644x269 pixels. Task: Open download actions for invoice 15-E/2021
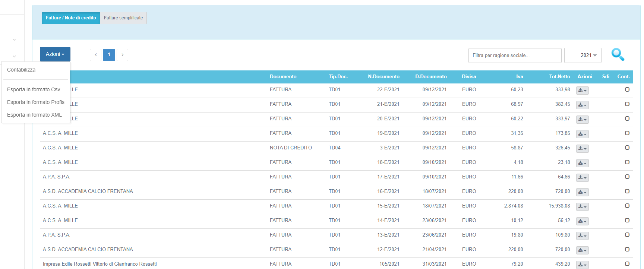pyautogui.click(x=582, y=207)
